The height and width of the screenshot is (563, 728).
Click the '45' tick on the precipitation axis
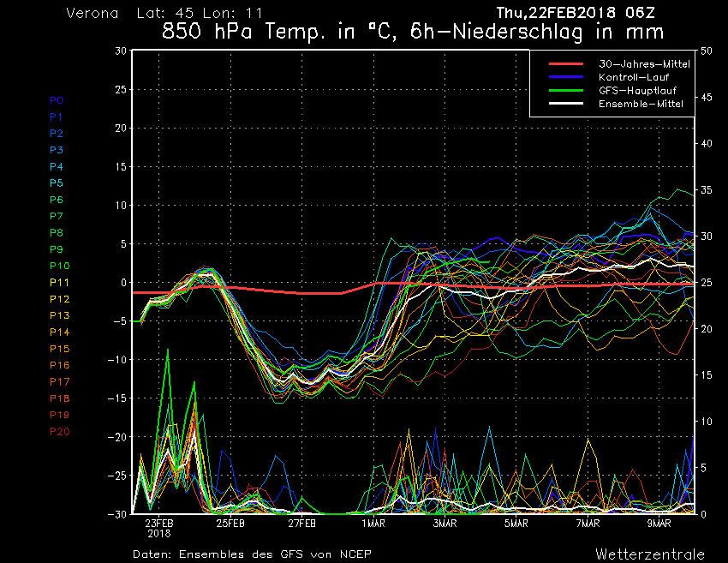[x=707, y=98]
